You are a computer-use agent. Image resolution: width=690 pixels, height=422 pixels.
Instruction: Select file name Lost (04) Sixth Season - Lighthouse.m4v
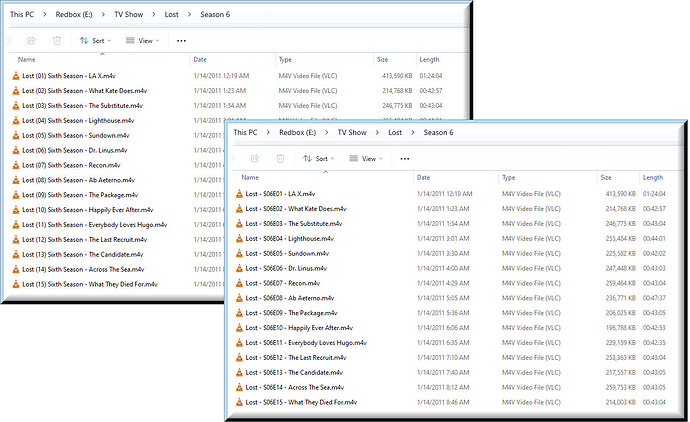[78, 121]
